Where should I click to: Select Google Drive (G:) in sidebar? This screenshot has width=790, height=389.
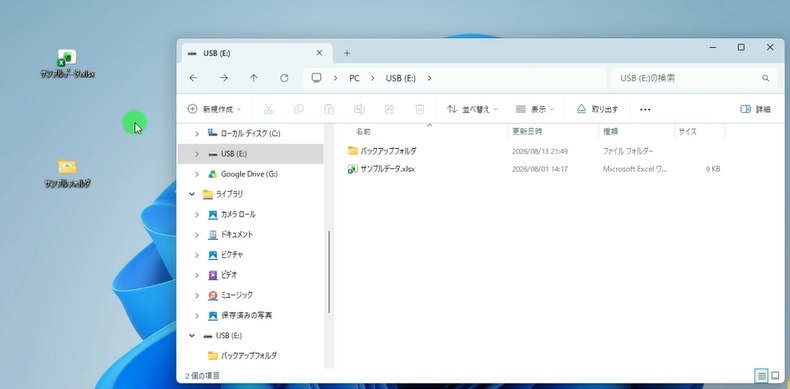250,174
